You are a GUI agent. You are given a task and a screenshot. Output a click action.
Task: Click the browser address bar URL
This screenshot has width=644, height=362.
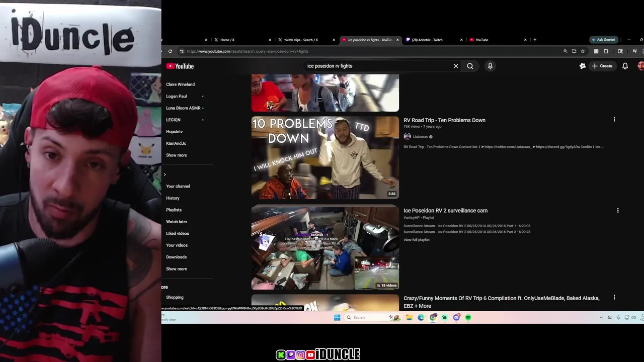coord(247,51)
